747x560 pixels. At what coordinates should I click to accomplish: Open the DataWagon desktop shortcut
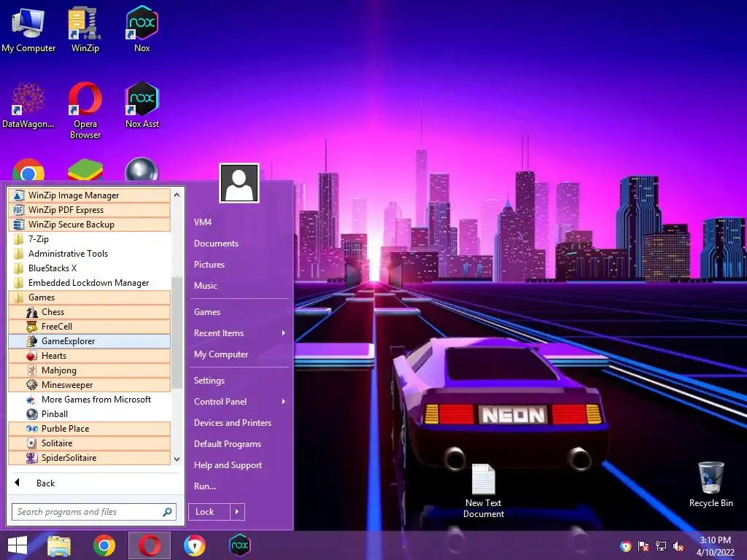click(x=28, y=106)
